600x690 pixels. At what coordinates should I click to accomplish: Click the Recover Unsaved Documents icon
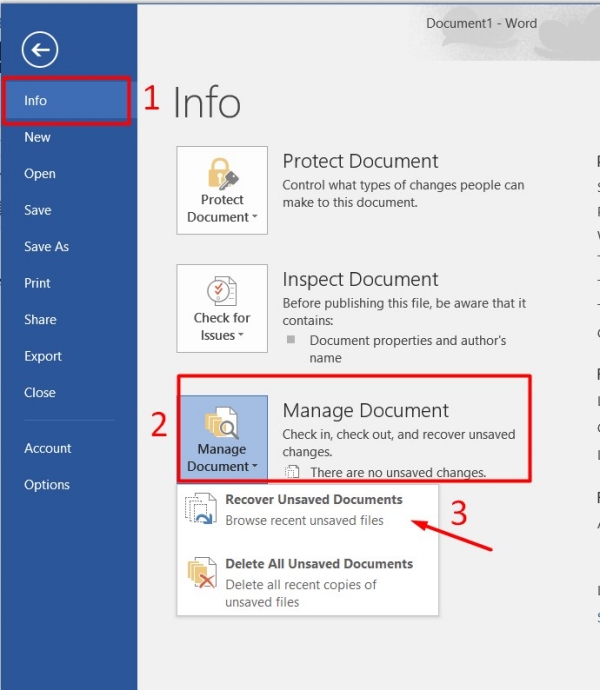coord(201,509)
